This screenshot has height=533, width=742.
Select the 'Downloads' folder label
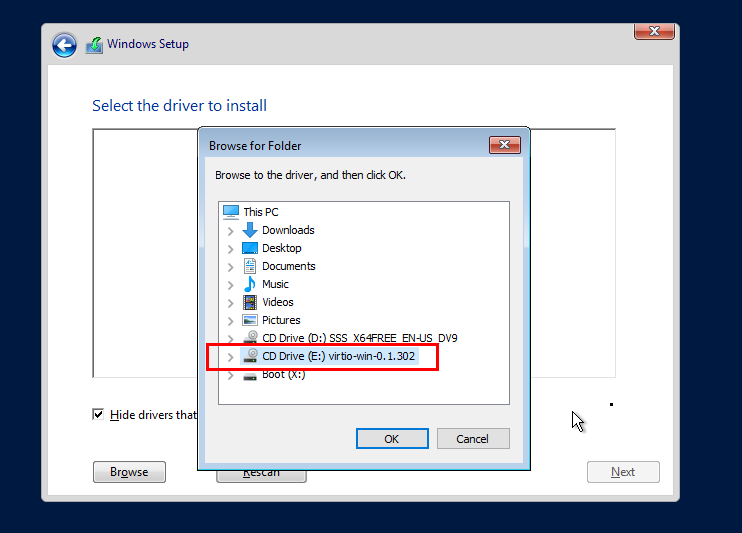(x=288, y=230)
